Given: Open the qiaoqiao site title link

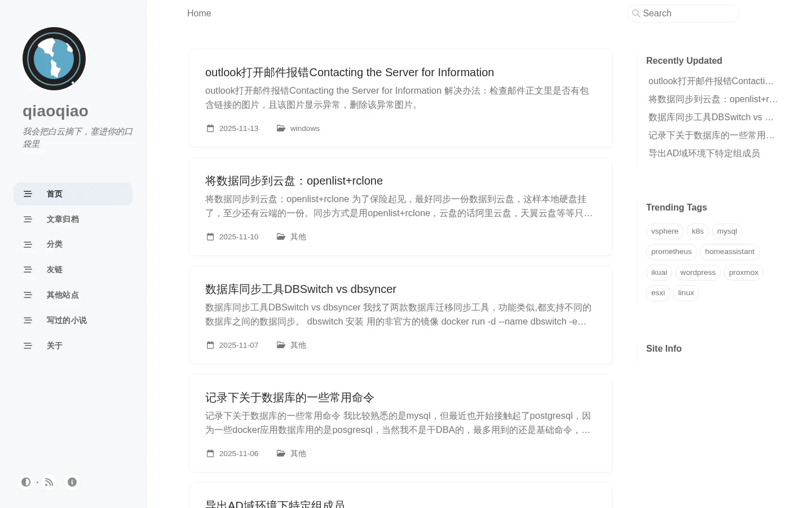Looking at the screenshot, I should [55, 111].
